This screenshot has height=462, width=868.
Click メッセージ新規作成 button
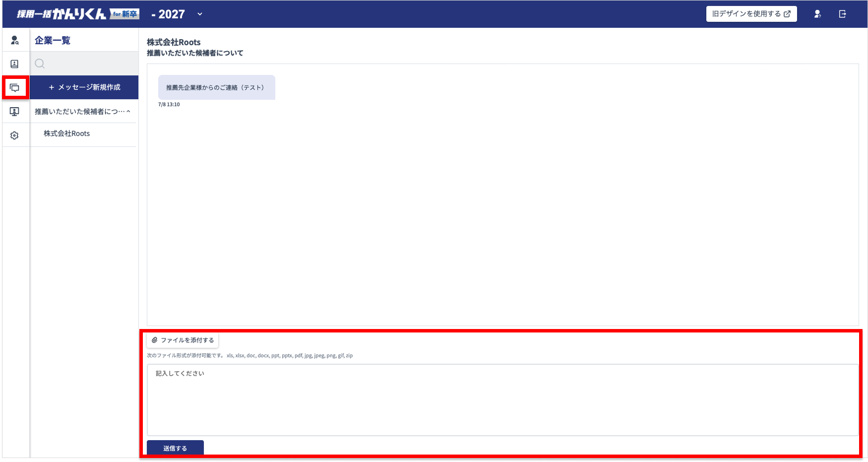pos(84,87)
